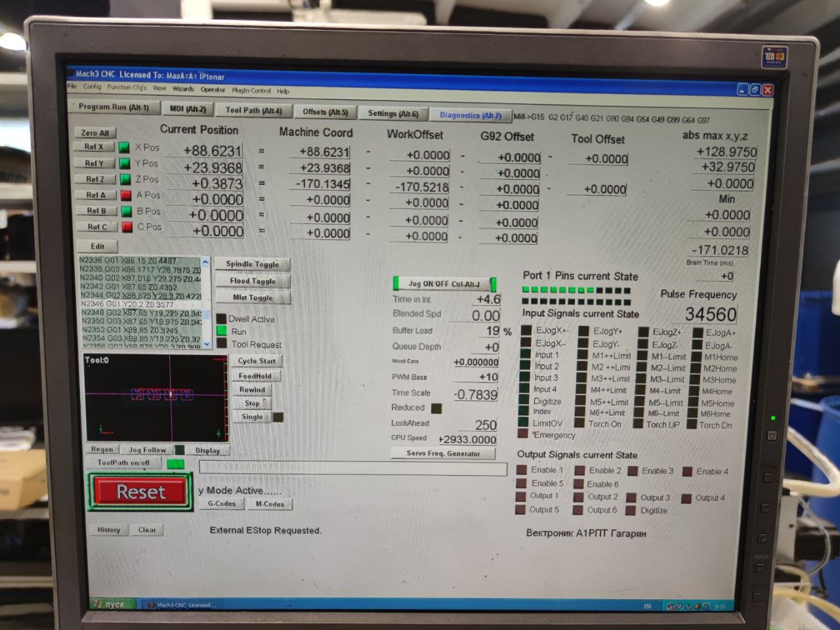Click the A Pos red axis LED
Image resolution: width=840 pixels, height=630 pixels.
click(x=125, y=195)
